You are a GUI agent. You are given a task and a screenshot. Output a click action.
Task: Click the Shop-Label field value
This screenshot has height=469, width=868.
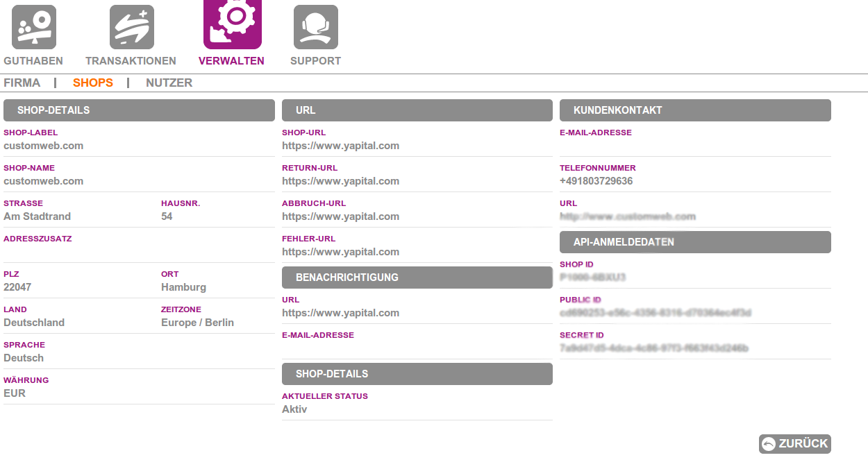point(43,146)
